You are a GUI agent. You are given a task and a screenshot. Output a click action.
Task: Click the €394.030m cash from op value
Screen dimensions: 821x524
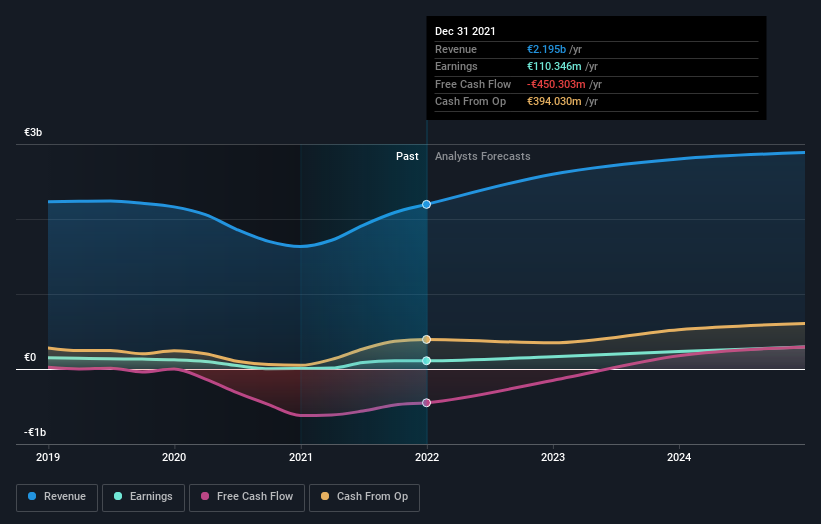[554, 102]
